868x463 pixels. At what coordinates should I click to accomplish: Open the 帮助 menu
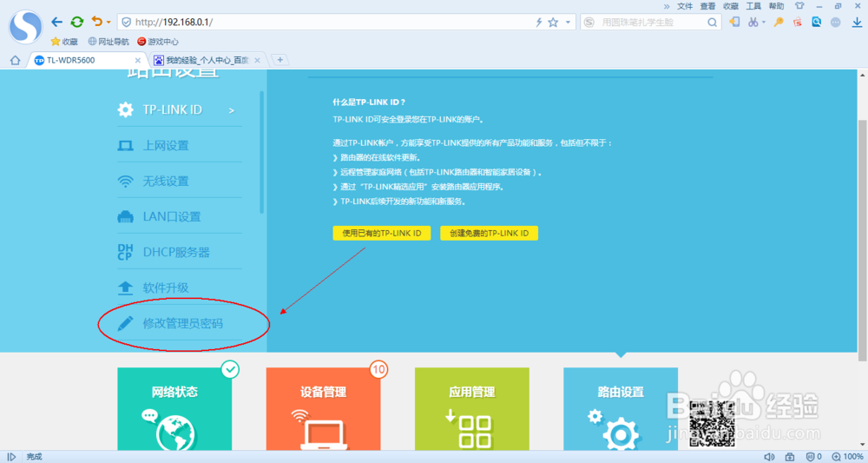[776, 6]
